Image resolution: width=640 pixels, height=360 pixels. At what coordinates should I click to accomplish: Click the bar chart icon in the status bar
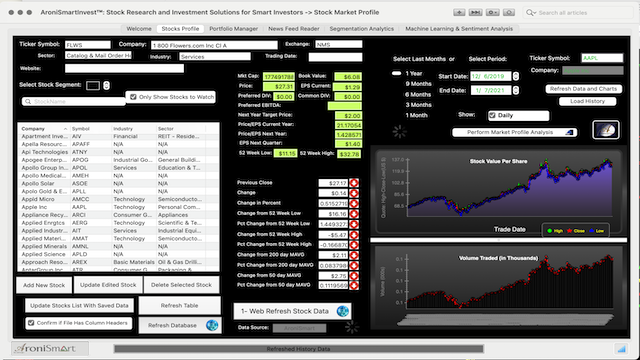pyautogui.click(x=622, y=349)
